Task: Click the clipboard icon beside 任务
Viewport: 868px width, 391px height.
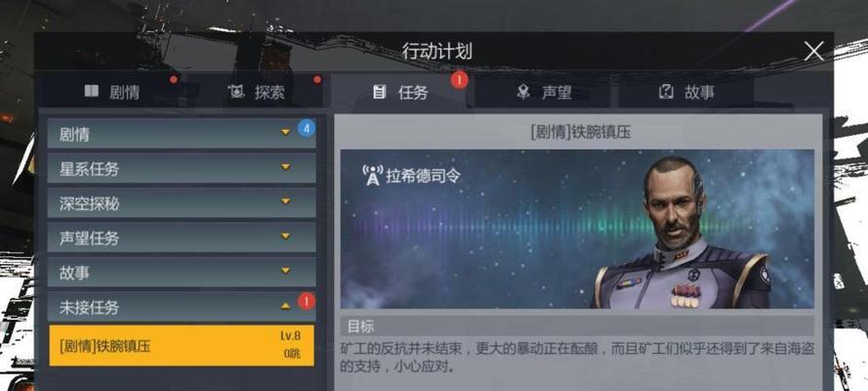Action: (379, 92)
